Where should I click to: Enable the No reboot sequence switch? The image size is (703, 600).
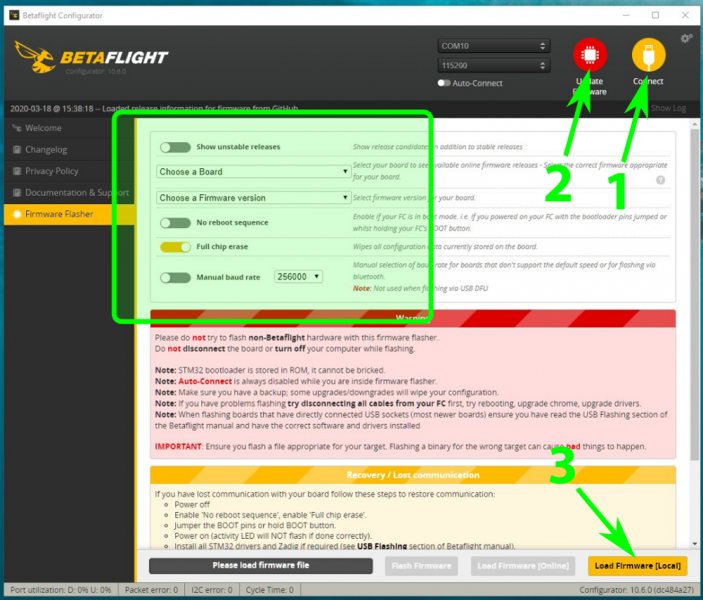coord(175,222)
